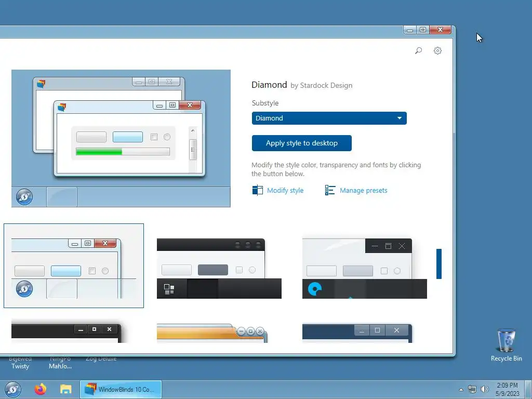Open the Manage presets link
Screen dimensions: 532x399
(363, 190)
